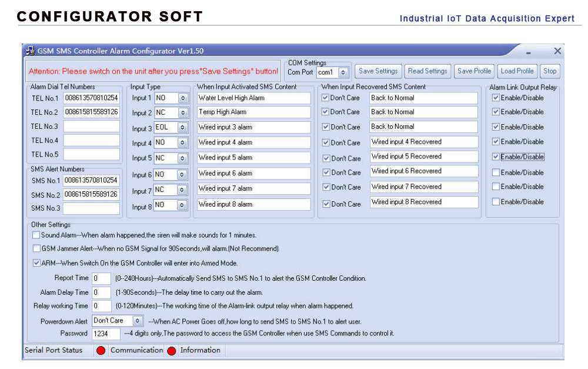Open Input 2 type dropdown
This screenshot has width=588, height=369.
click(x=183, y=112)
